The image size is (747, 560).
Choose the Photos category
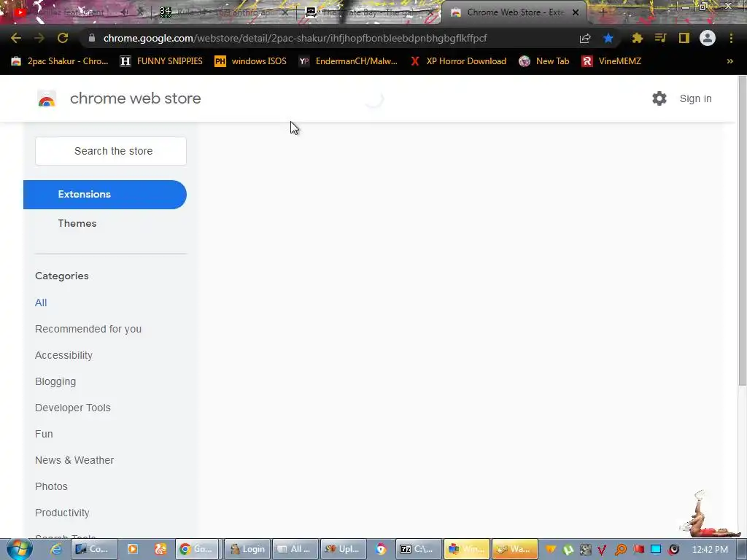click(x=52, y=486)
